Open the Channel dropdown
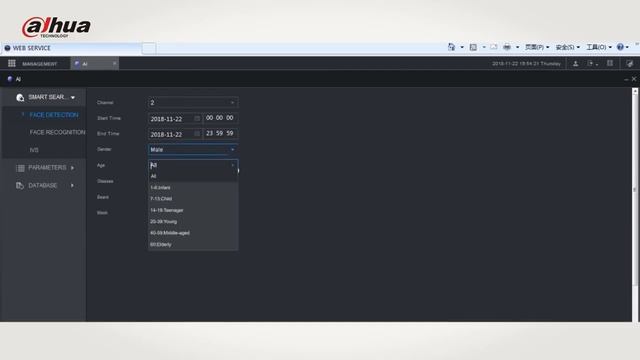Screen dimensions: 640x360 click(x=193, y=102)
